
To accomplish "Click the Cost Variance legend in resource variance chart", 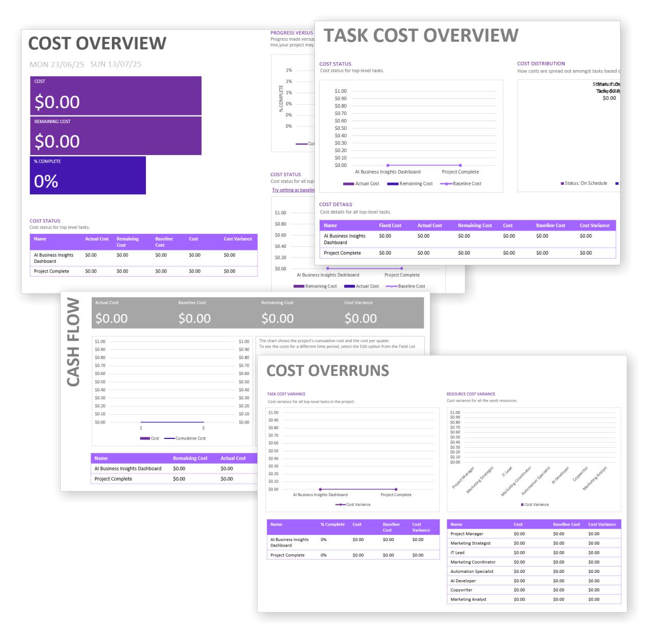I will [x=535, y=505].
